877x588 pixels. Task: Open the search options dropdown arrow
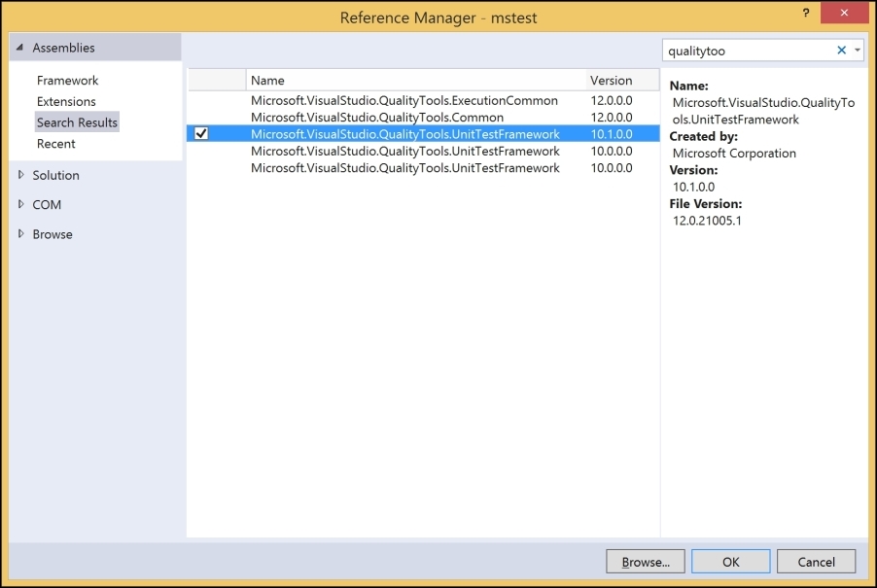click(857, 50)
